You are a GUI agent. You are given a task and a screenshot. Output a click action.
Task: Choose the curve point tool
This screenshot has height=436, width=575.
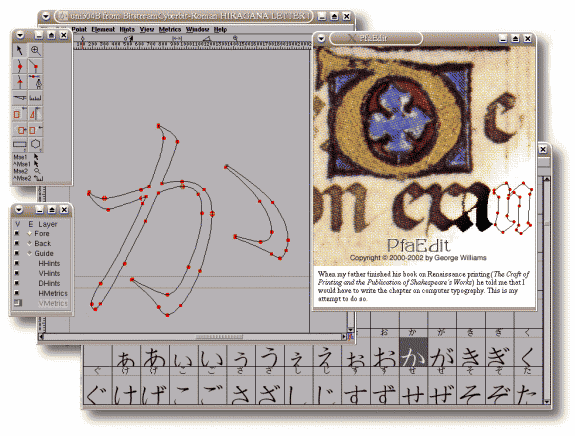point(19,66)
